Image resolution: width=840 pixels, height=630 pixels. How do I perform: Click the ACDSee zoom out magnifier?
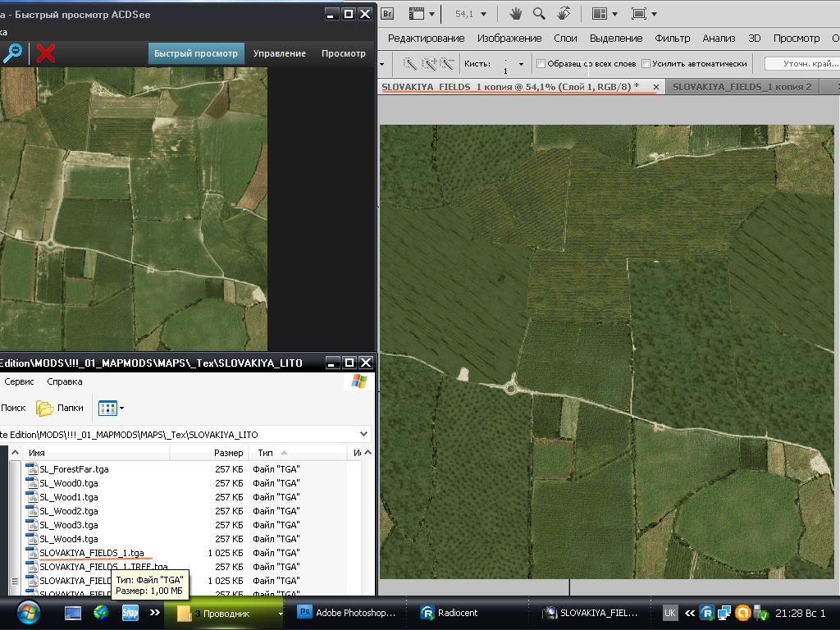[x=12, y=53]
